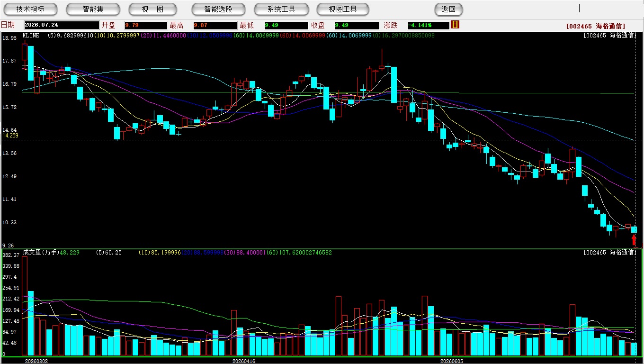
Task: Click the 20260302 date label
Action: [36, 361]
